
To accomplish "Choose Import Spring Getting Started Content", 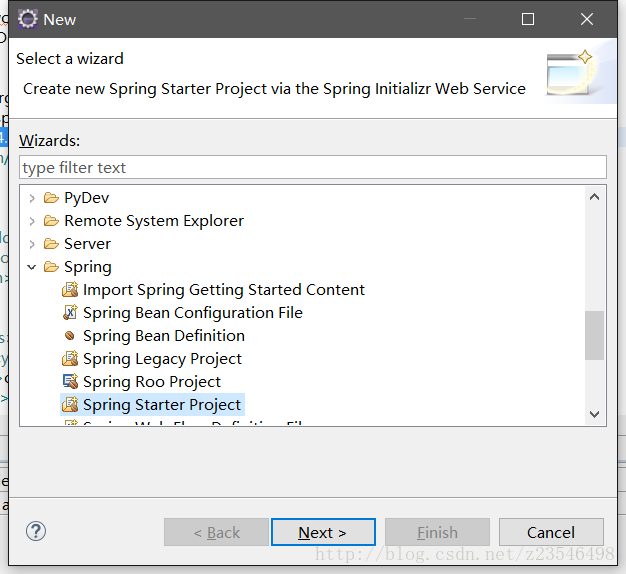I will tap(224, 290).
